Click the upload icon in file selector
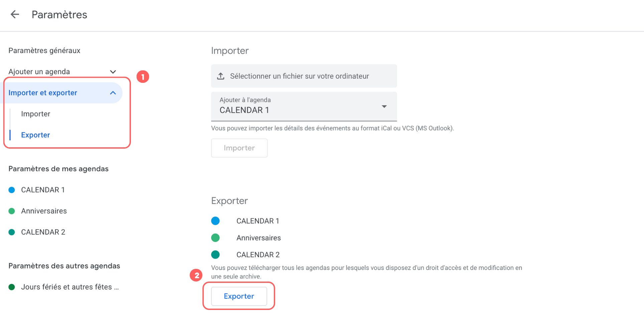Screen dimensions: 644x334 point(221,76)
